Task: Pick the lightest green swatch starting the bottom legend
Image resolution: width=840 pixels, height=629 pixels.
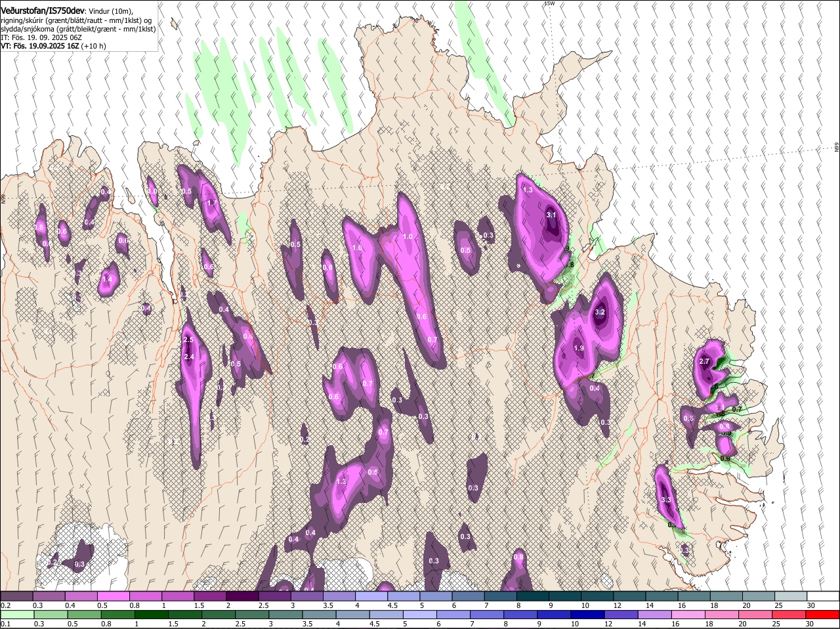Action: (x=17, y=615)
